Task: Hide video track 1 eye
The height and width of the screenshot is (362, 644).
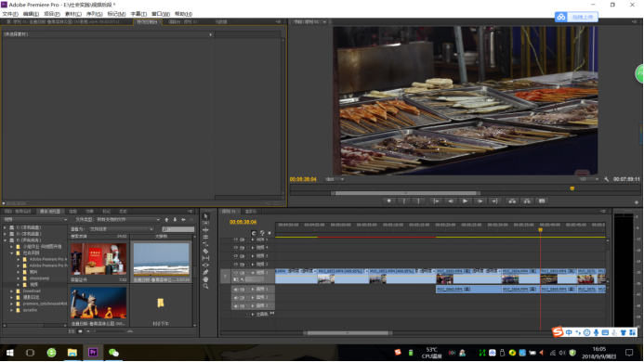Action: click(236, 273)
